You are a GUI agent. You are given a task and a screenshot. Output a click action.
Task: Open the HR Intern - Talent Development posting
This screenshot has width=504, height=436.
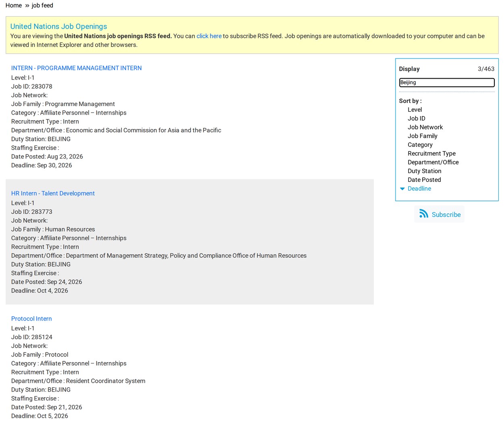coord(53,194)
